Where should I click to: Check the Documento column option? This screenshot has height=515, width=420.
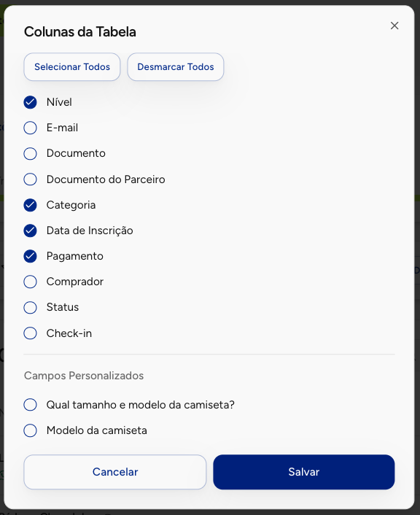(30, 153)
